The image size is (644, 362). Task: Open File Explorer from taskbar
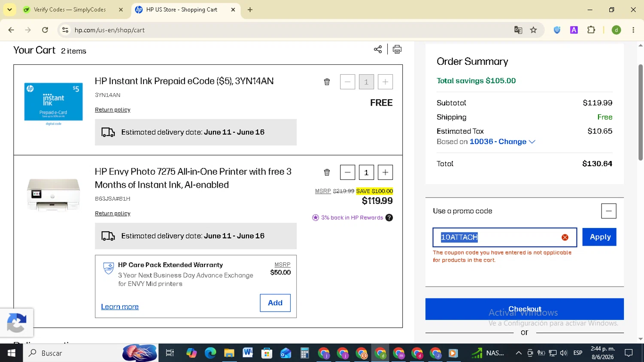click(x=229, y=353)
